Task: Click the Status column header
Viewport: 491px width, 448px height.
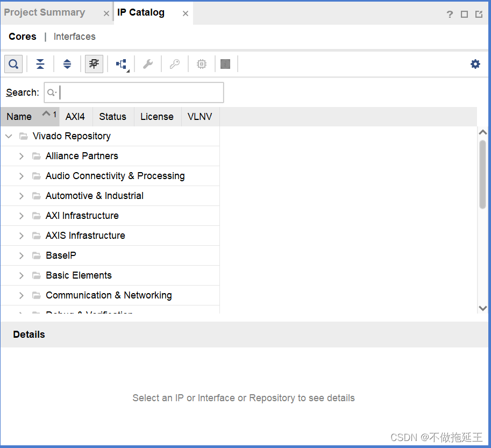Action: pyautogui.click(x=113, y=117)
